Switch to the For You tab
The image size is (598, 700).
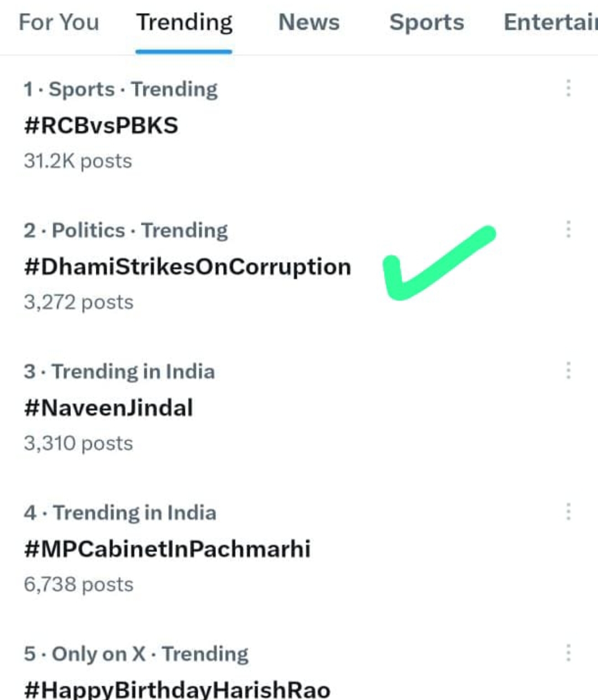(x=59, y=23)
